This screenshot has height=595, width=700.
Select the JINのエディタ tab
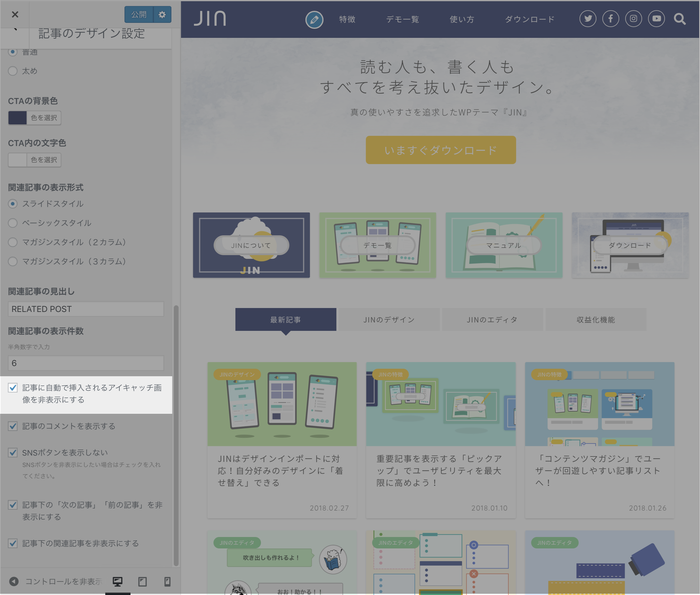tap(492, 319)
